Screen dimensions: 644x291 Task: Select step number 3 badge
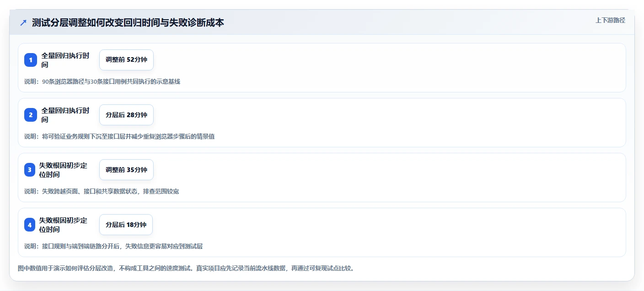click(x=30, y=170)
